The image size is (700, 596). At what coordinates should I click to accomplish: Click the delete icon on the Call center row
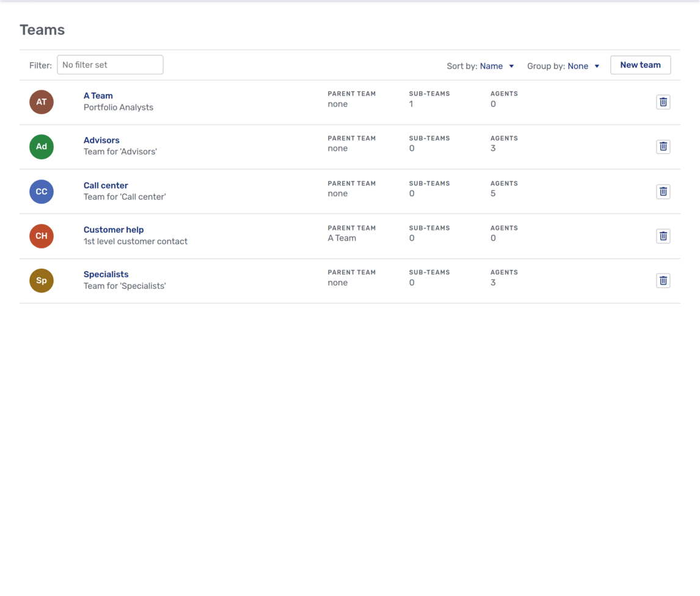click(663, 191)
